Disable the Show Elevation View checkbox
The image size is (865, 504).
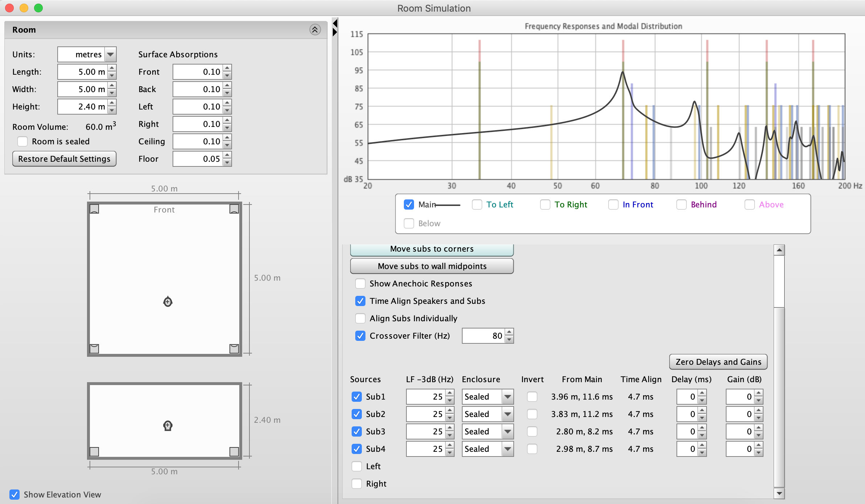tap(15, 495)
